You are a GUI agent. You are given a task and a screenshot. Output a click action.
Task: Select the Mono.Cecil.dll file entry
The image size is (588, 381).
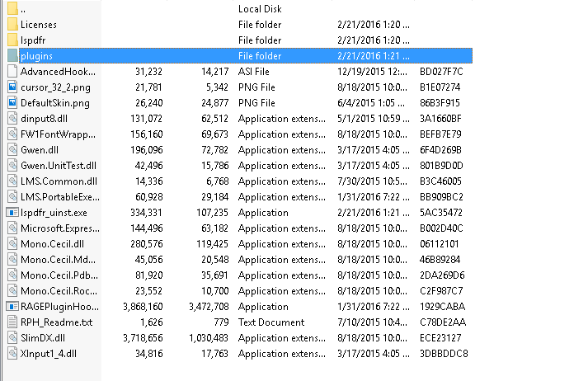[52, 244]
